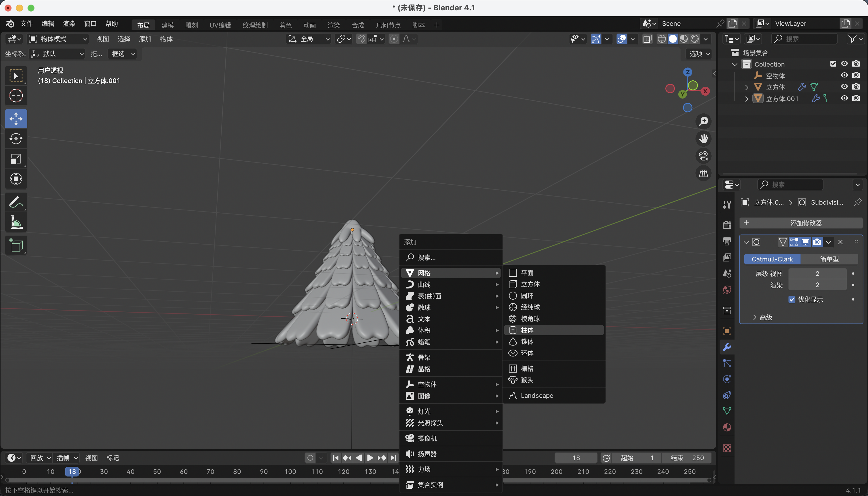
Task: Select the 3D Cursor tool
Action: click(x=16, y=96)
